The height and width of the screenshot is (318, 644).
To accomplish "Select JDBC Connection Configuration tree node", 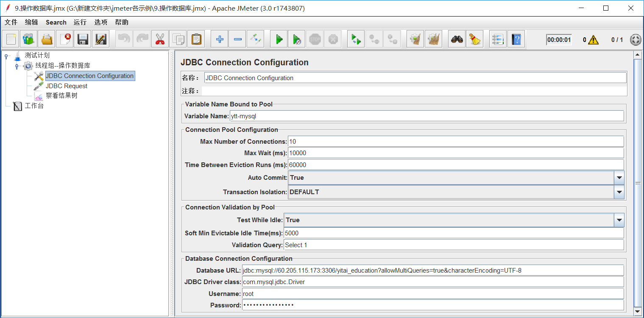I will pos(90,76).
